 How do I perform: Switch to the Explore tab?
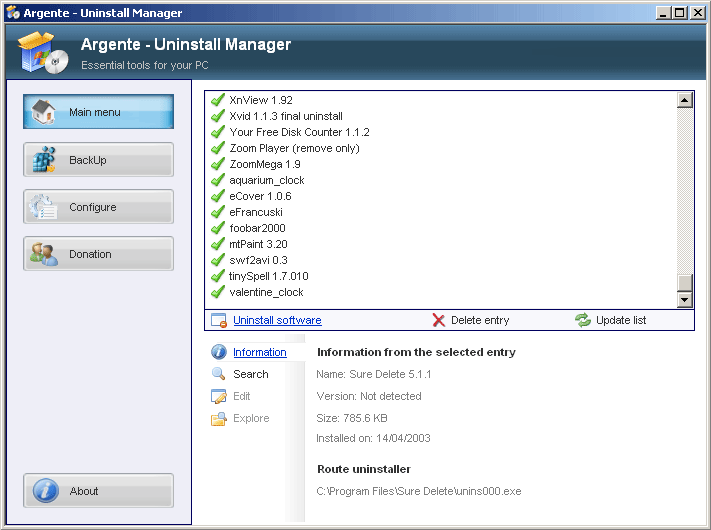pos(251,418)
